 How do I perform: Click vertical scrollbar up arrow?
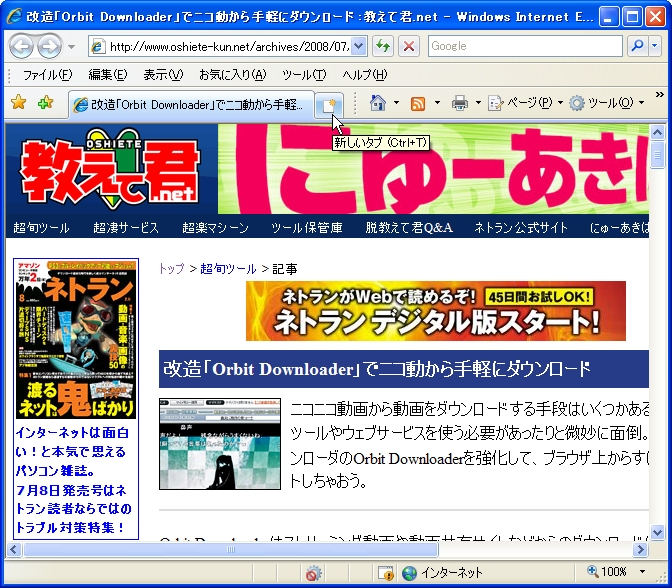point(657,132)
